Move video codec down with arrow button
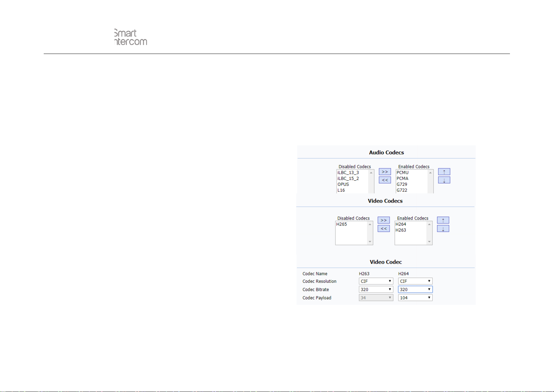The width and height of the screenshot is (554, 392). point(443,229)
